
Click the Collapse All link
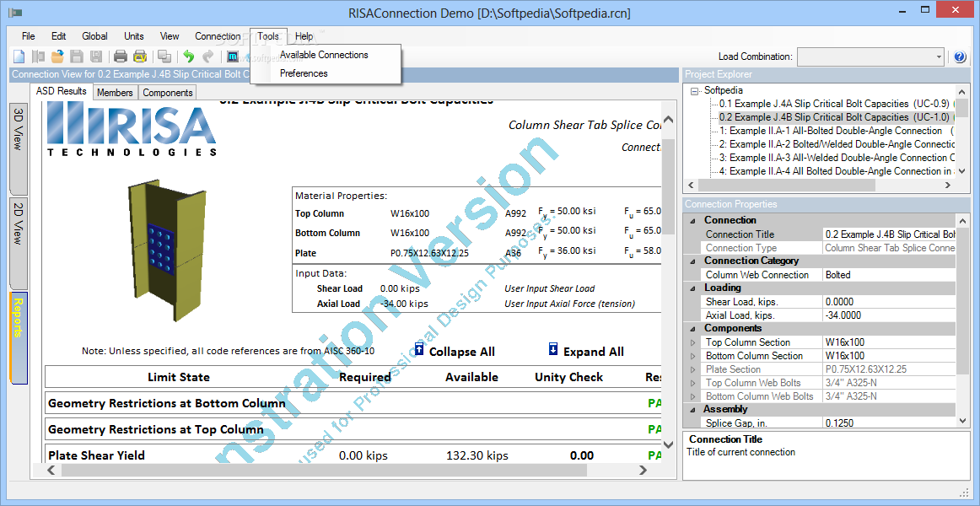tap(462, 352)
